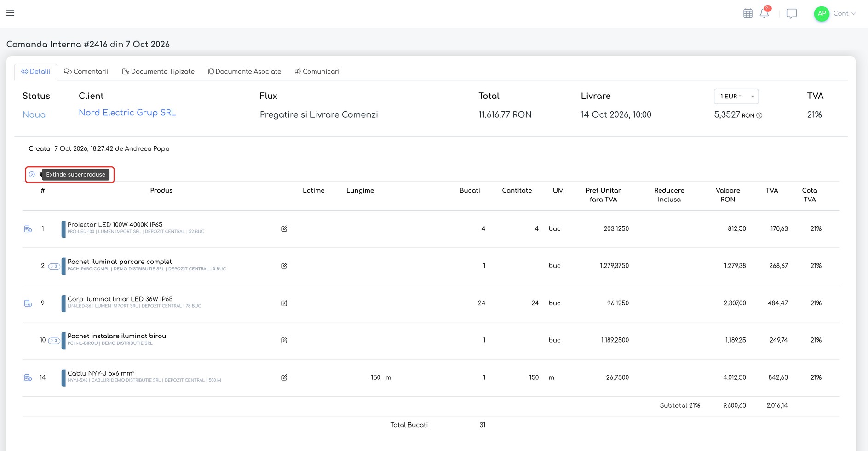Click product name Pachet iluminat parcare complet
This screenshot has height=451, width=868.
(120, 262)
